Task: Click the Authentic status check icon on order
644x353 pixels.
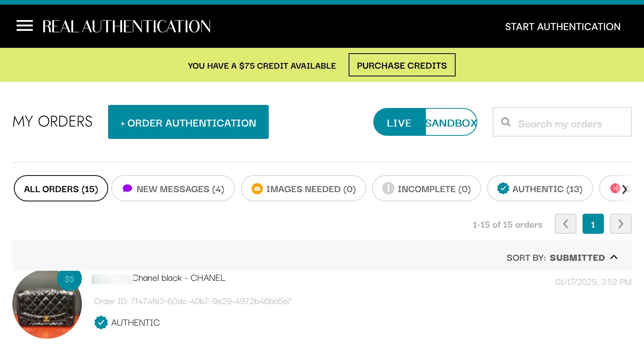Action: 101,323
